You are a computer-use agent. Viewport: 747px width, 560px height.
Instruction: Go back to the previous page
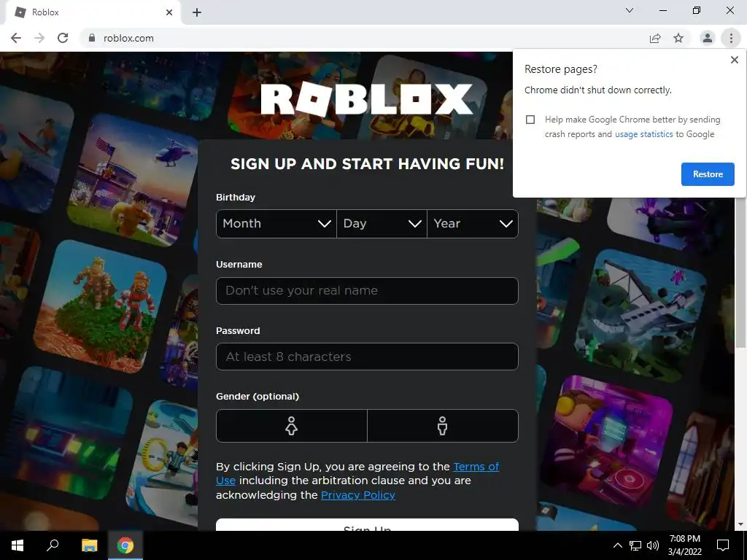[16, 38]
